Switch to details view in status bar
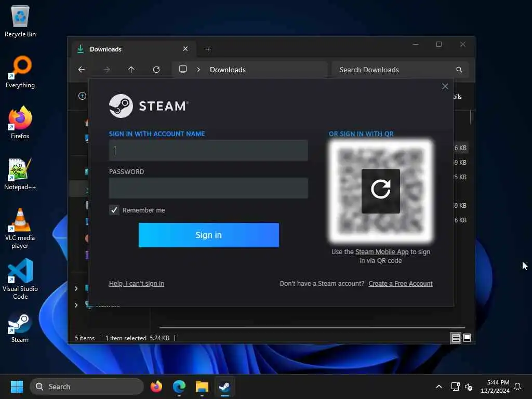This screenshot has height=399, width=532. 456,338
